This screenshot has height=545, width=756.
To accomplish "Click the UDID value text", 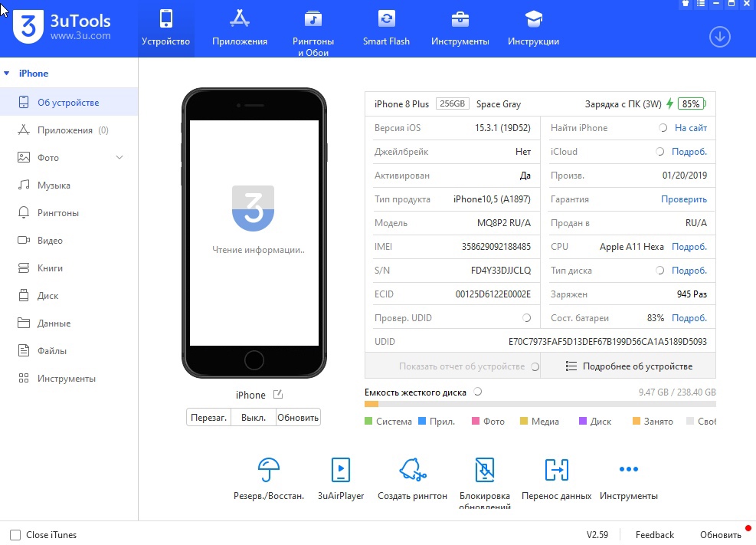I will coord(607,342).
